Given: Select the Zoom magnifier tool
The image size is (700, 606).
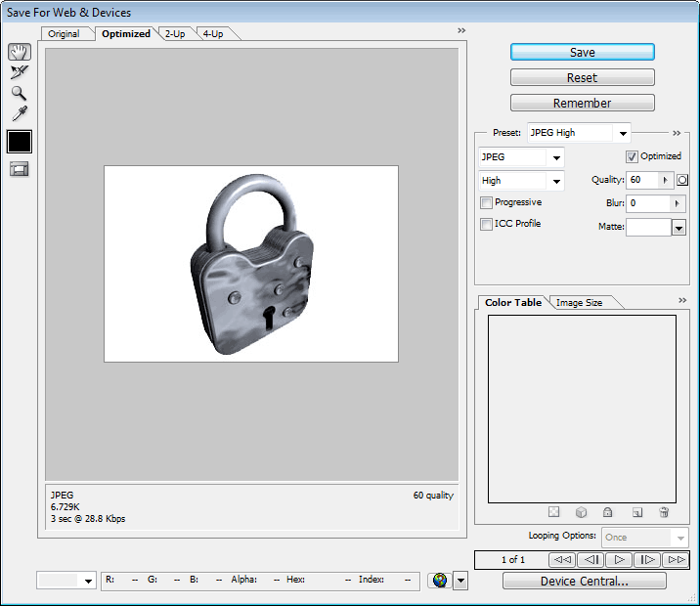Looking at the screenshot, I should tap(19, 93).
